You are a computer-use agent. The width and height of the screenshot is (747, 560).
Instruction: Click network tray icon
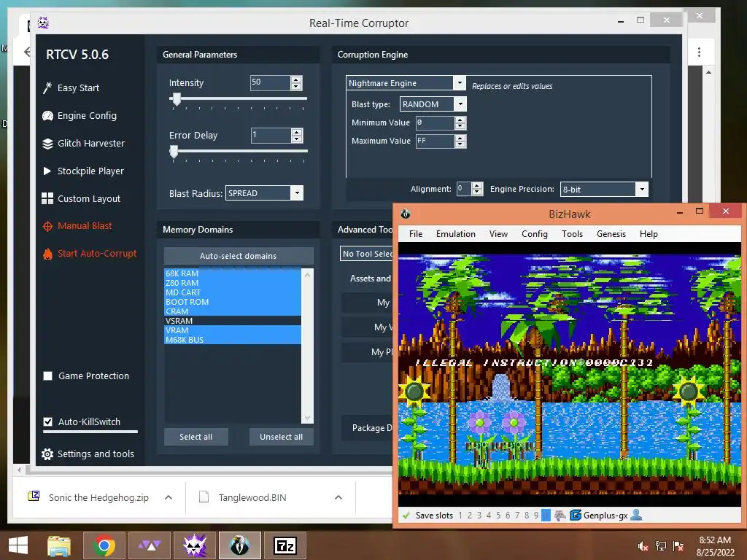[x=661, y=546]
